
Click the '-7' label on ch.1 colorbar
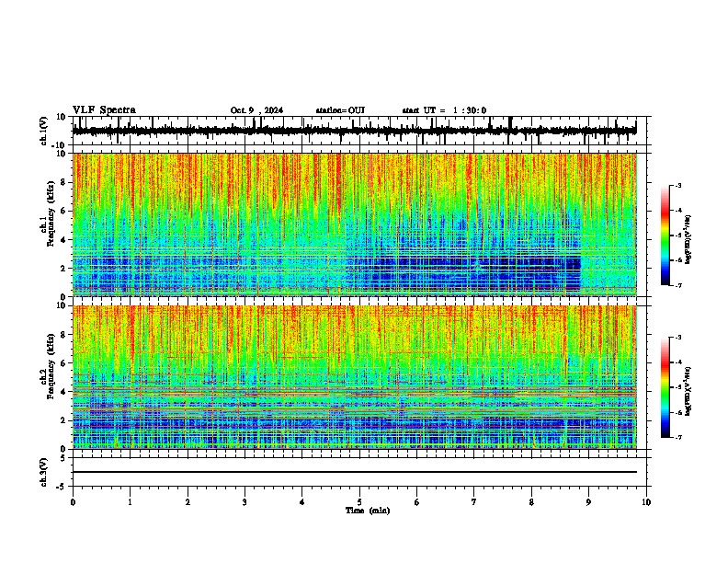coord(678,285)
